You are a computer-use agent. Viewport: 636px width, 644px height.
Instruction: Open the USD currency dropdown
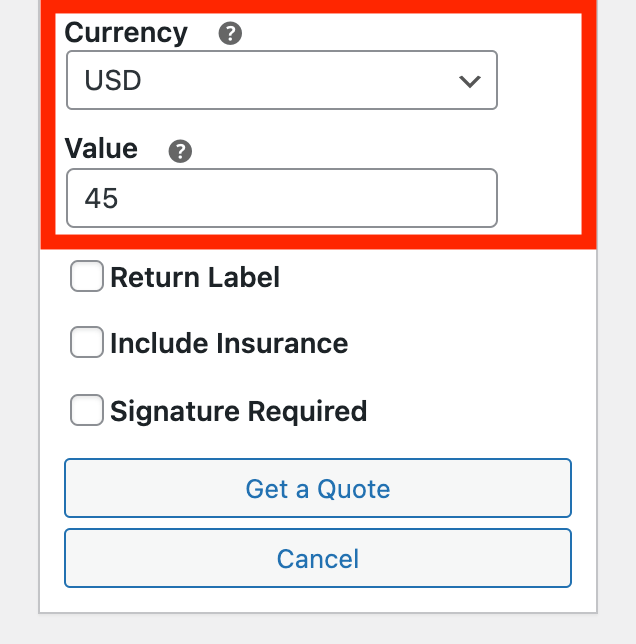tap(281, 80)
